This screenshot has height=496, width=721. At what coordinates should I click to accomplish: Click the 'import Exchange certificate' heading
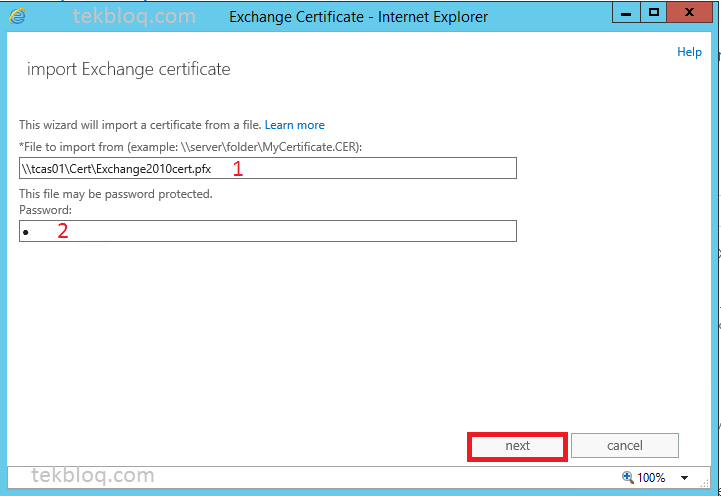(x=129, y=69)
